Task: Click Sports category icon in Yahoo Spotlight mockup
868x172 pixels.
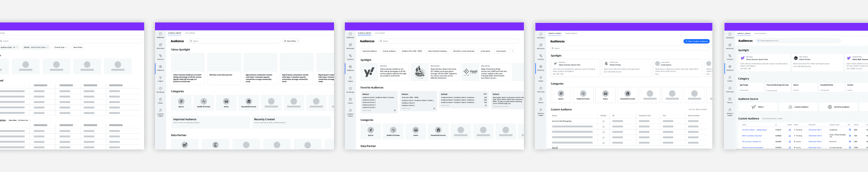Action: [x=181, y=101]
